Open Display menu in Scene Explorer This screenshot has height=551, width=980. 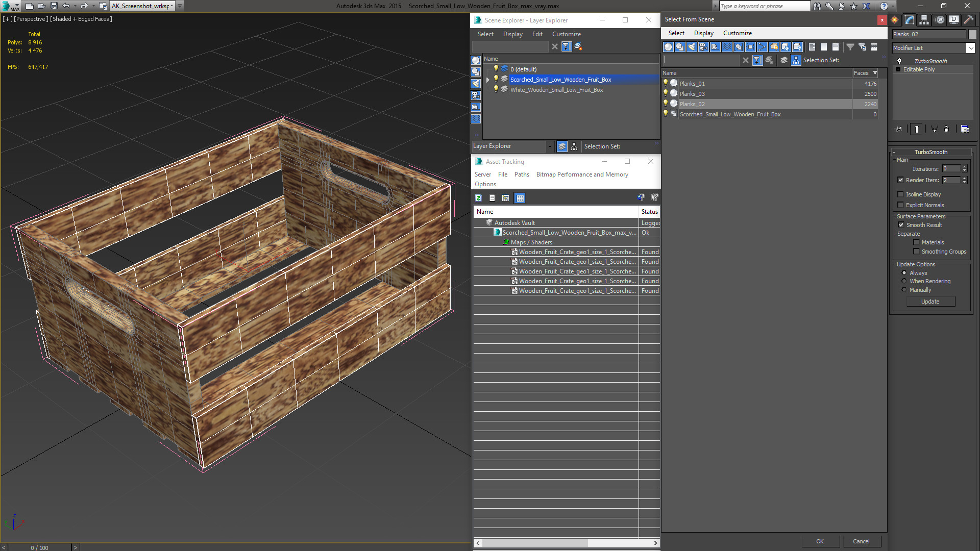coord(512,34)
